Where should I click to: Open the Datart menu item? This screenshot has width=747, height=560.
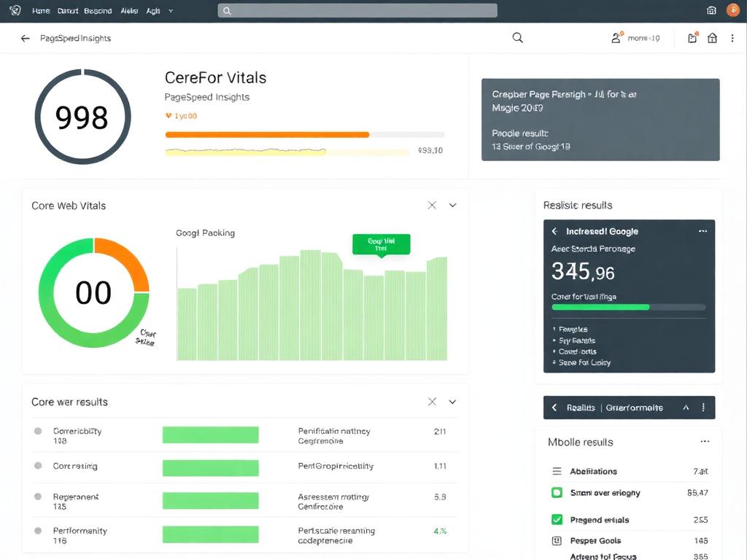coord(68,10)
